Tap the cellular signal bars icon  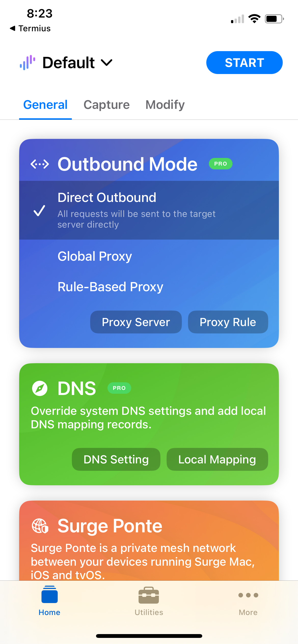pyautogui.click(x=237, y=19)
